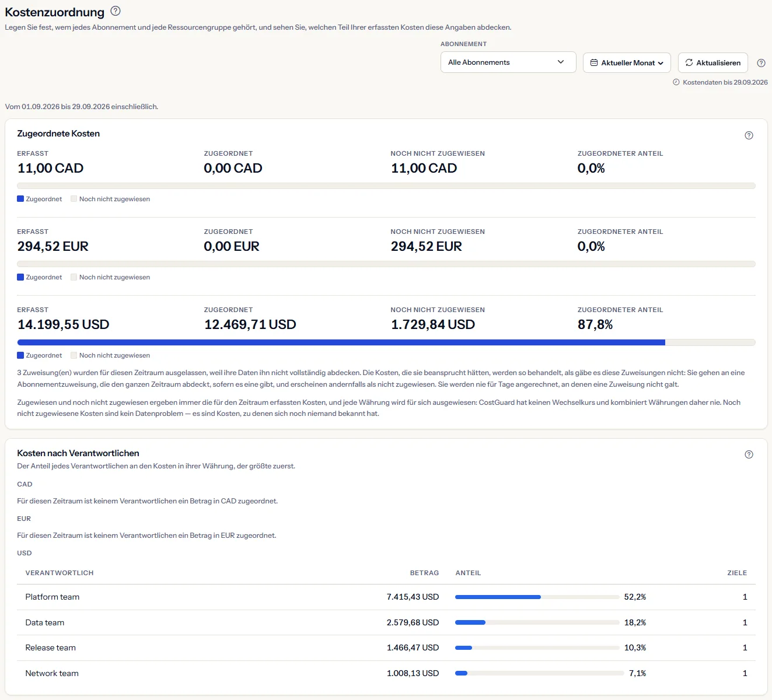Select the Platform team row name
Viewport: 772px width, 700px height.
(x=53, y=597)
